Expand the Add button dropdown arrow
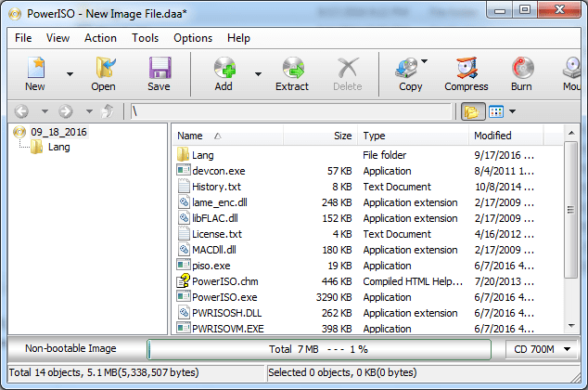Image resolution: width=588 pixels, height=390 pixels. (258, 74)
